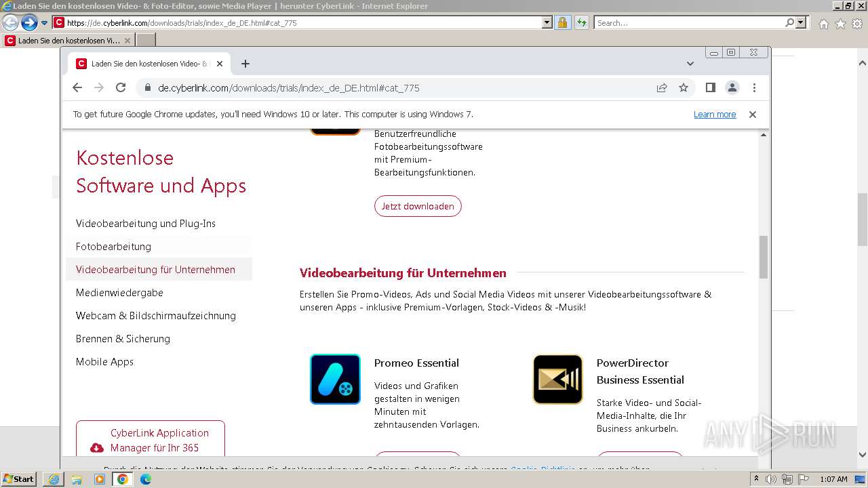Switch to Chrome from taskbar
The height and width of the screenshot is (488, 868).
point(123,479)
